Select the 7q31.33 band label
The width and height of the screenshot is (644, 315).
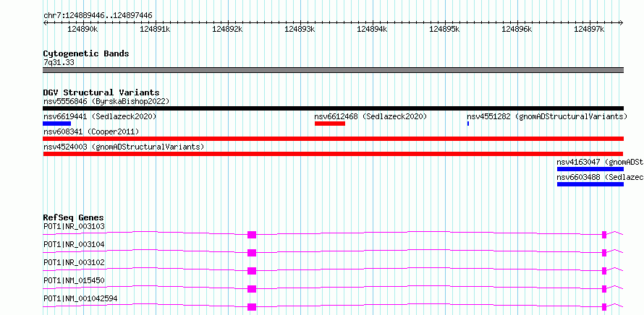coord(59,62)
